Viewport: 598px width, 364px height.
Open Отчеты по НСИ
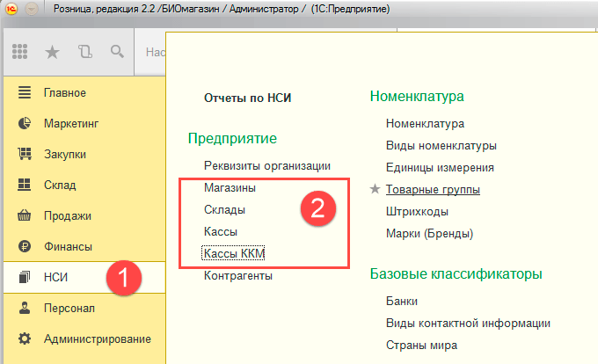(x=247, y=98)
